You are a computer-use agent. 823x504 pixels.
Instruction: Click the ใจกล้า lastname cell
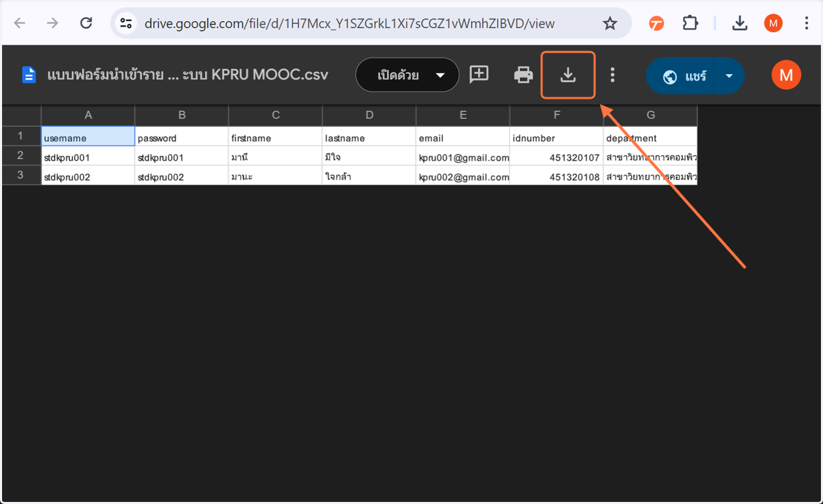point(369,176)
